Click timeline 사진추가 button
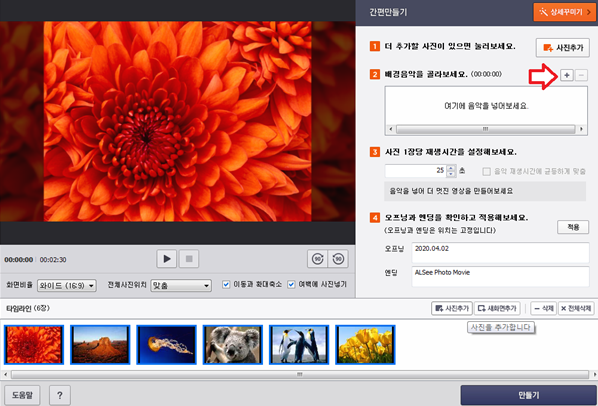The width and height of the screenshot is (598, 406). 452,308
